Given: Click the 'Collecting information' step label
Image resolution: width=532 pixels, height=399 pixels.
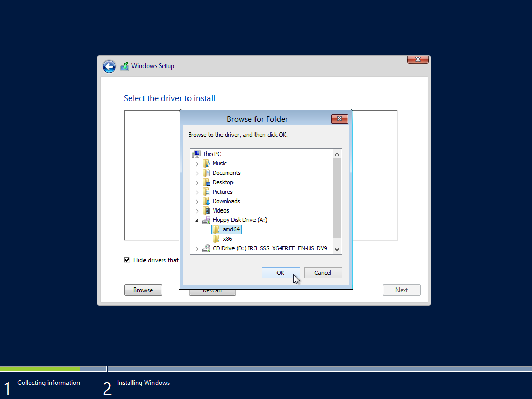Looking at the screenshot, I should (49, 383).
